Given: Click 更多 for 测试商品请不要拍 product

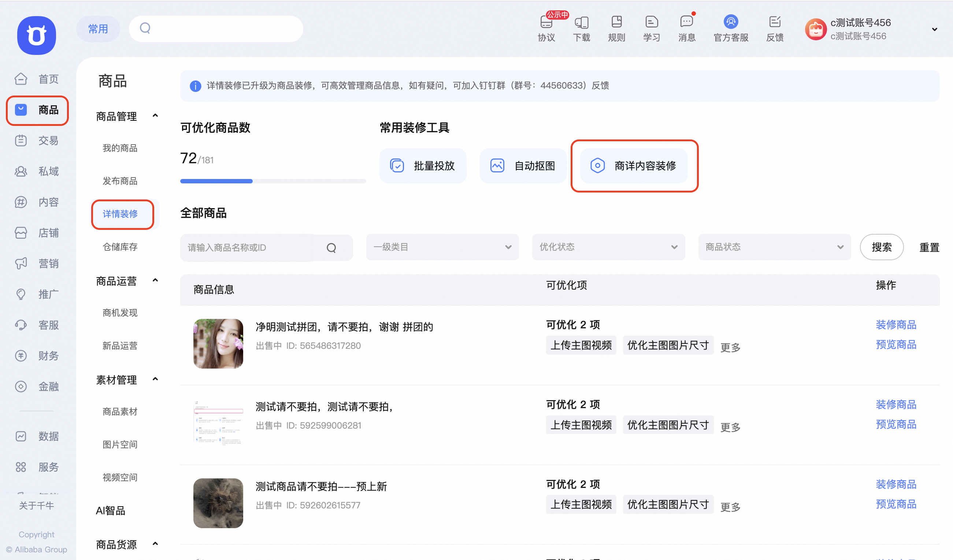Looking at the screenshot, I should 730,507.
